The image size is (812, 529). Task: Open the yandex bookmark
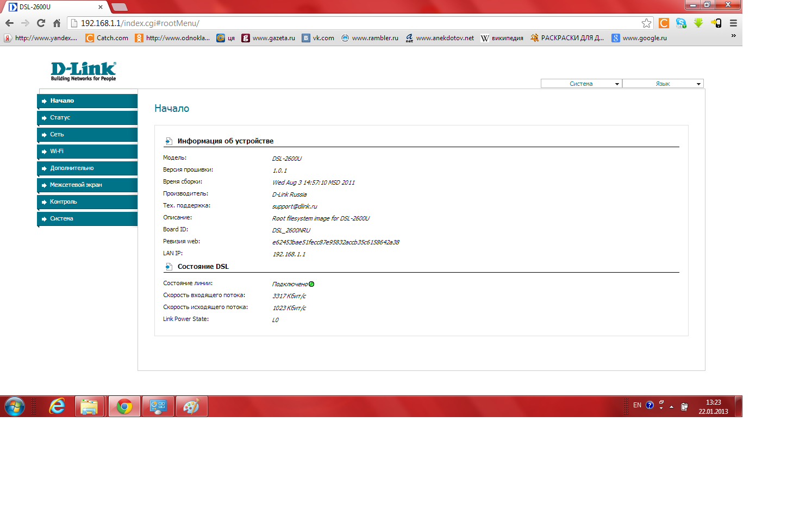[x=41, y=38]
